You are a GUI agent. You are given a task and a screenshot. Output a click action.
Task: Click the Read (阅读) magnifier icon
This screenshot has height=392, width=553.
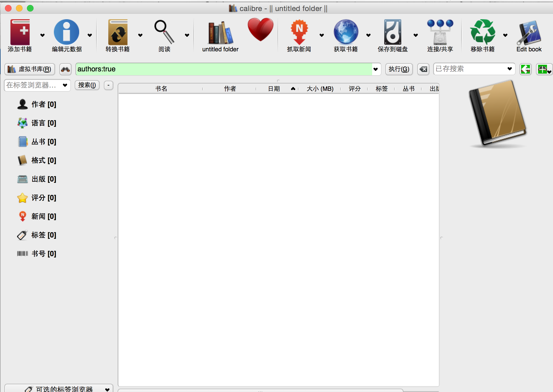164,32
